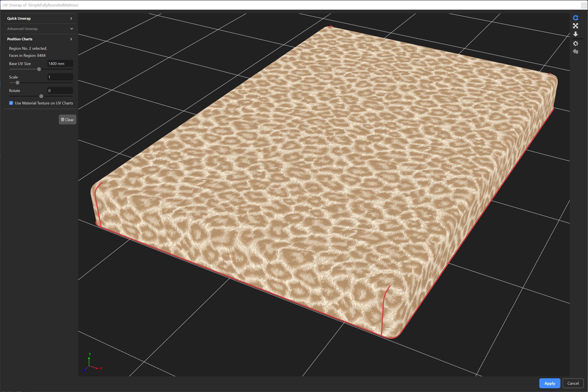Viewport: 588px width, 392px height.
Task: Click the Rotate slider handle
Action: (41, 96)
